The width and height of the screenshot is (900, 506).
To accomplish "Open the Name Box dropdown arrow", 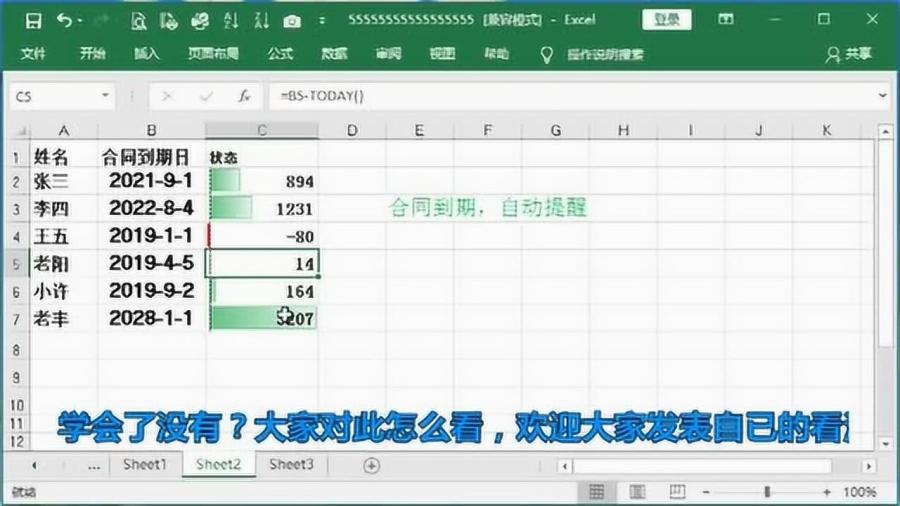I will (105, 96).
